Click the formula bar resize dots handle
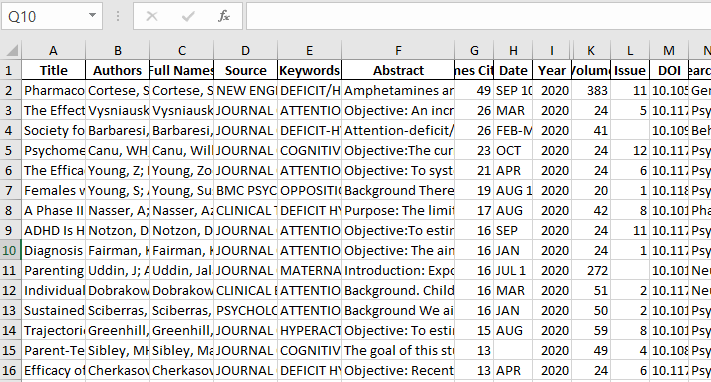The width and height of the screenshot is (711, 382). point(118,16)
